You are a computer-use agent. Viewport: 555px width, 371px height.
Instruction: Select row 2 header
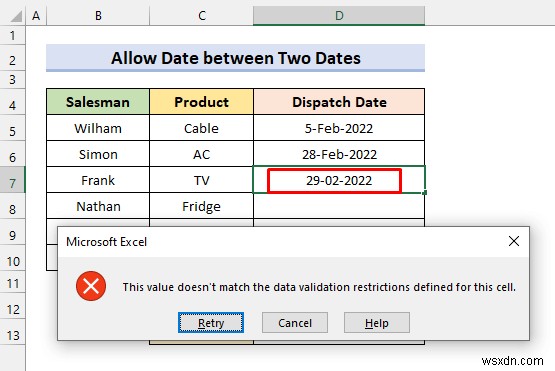(12, 58)
